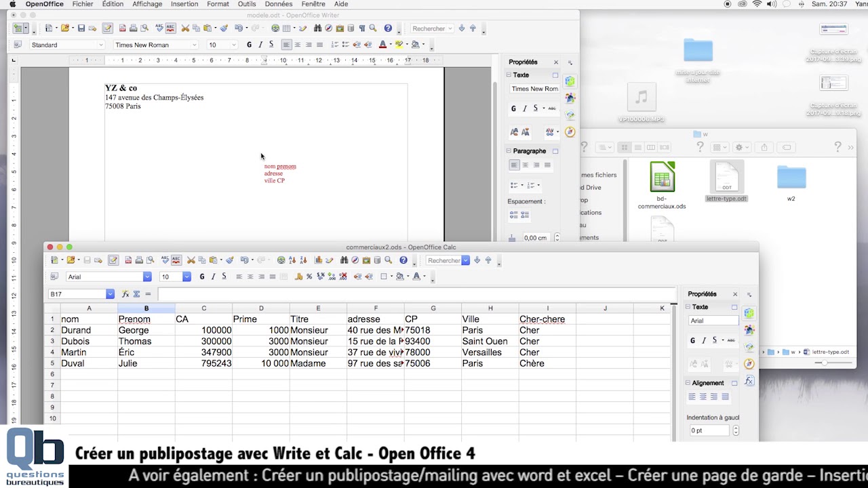This screenshot has height=488, width=868.
Task: Open the Insertion menu
Action: (184, 4)
